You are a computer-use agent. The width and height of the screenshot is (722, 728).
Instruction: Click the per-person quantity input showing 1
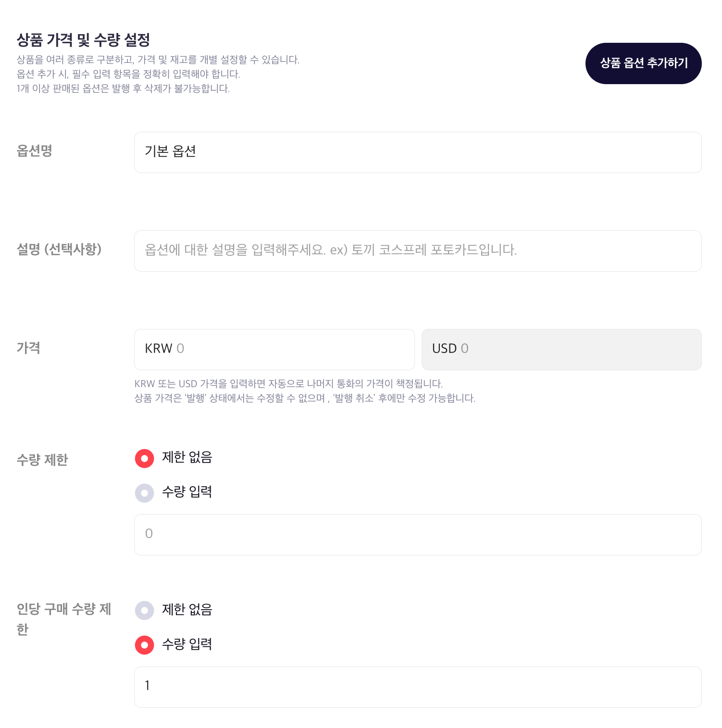tap(417, 687)
